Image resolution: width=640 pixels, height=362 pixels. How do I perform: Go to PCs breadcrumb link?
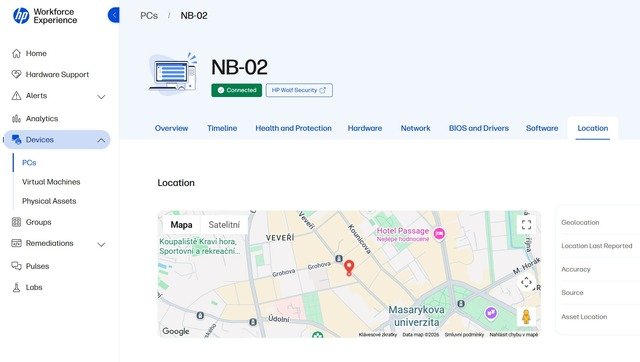(149, 16)
